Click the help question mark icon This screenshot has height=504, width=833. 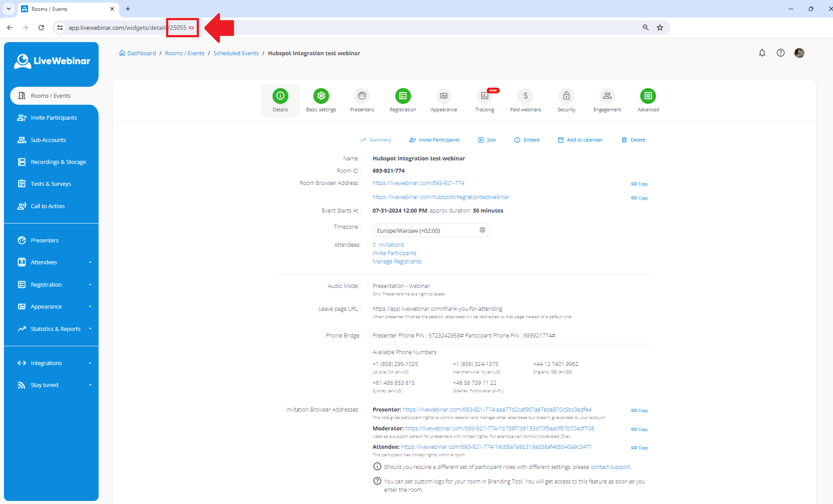coord(781,53)
